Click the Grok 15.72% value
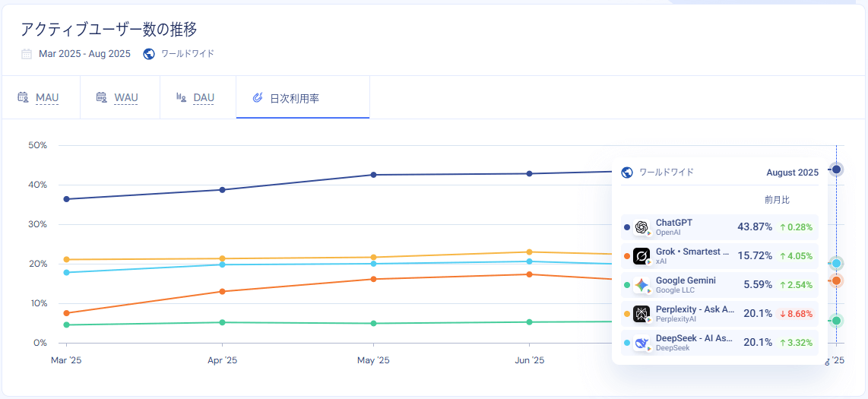 [755, 255]
